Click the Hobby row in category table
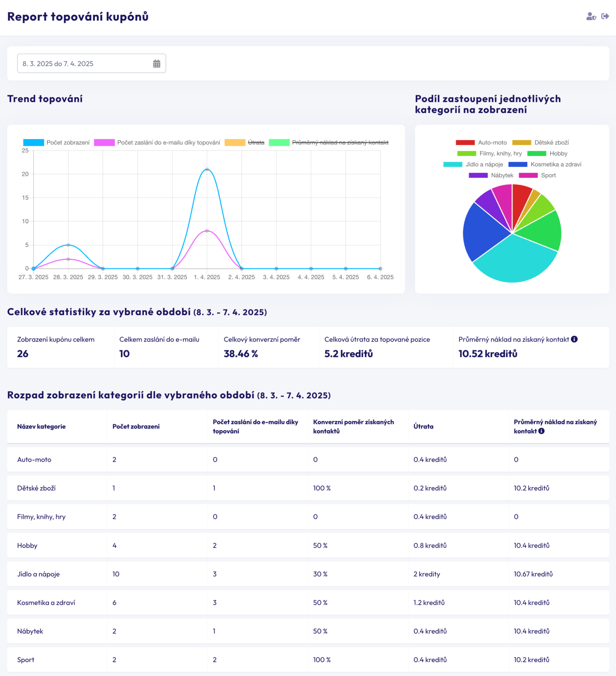 click(x=27, y=545)
